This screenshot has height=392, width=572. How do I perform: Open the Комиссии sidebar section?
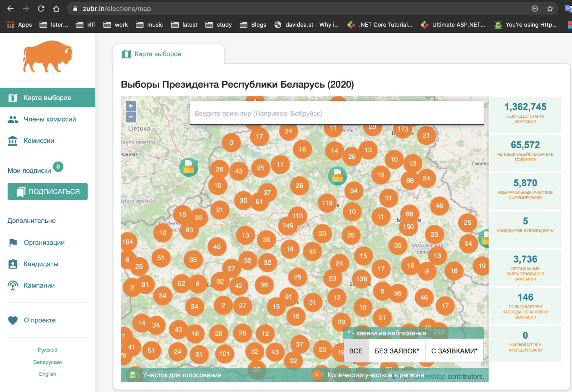click(x=39, y=141)
